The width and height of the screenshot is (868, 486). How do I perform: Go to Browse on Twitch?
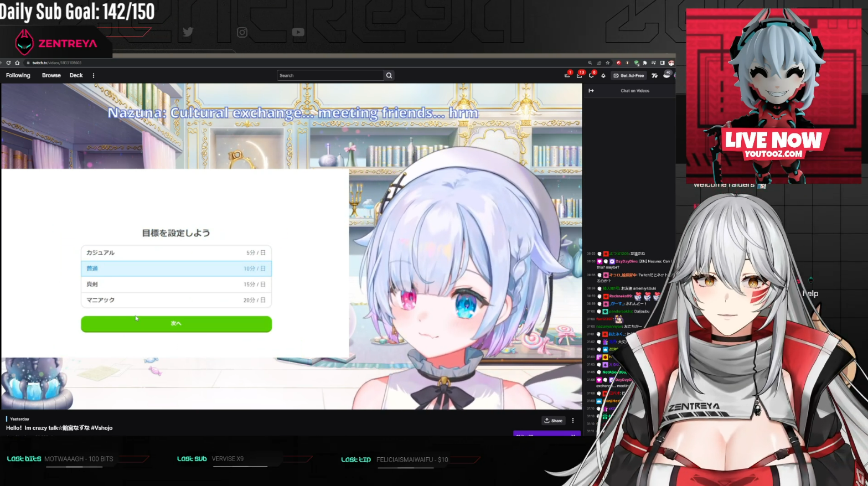tap(51, 75)
